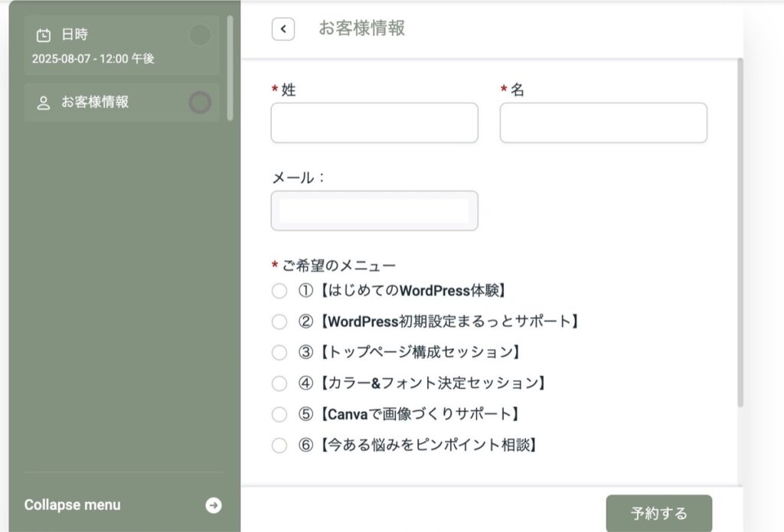Click the sidebar's vertical scrollbar
This screenshot has width=784, height=532.
pos(230,68)
